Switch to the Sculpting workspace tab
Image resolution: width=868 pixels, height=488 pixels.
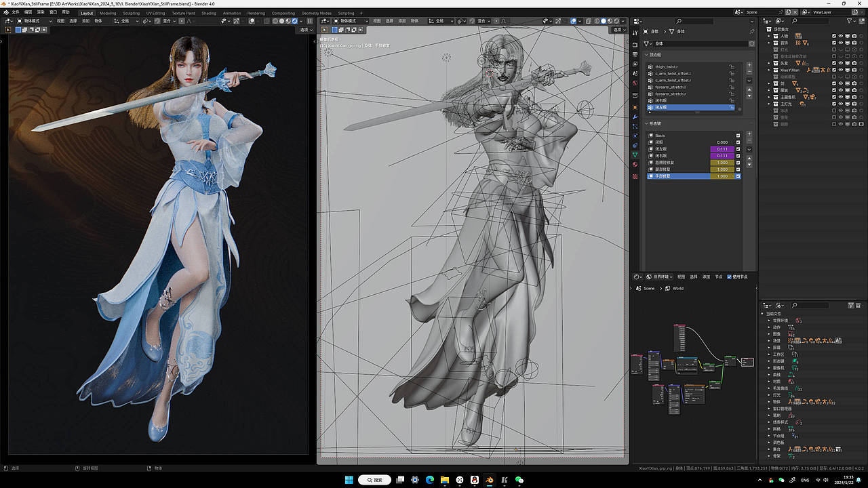[x=131, y=13]
